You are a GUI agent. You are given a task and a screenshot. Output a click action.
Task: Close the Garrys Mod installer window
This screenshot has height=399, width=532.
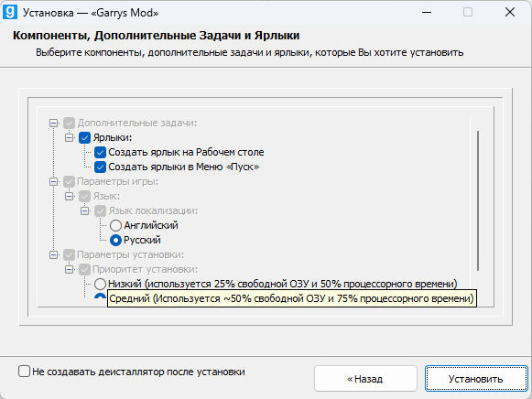pos(510,13)
